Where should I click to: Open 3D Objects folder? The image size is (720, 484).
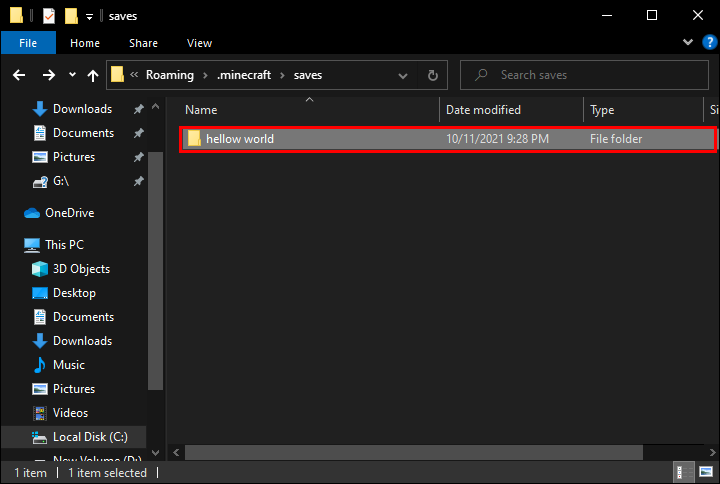tap(81, 269)
